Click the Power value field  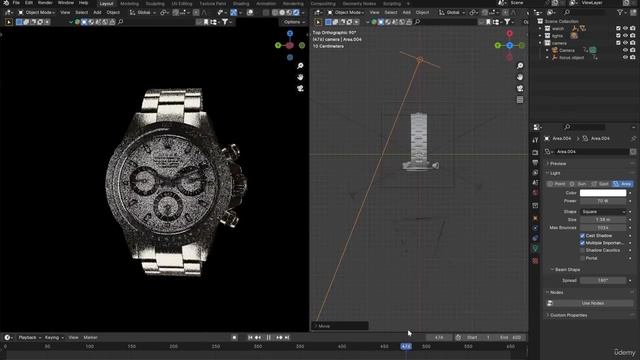tap(603, 201)
